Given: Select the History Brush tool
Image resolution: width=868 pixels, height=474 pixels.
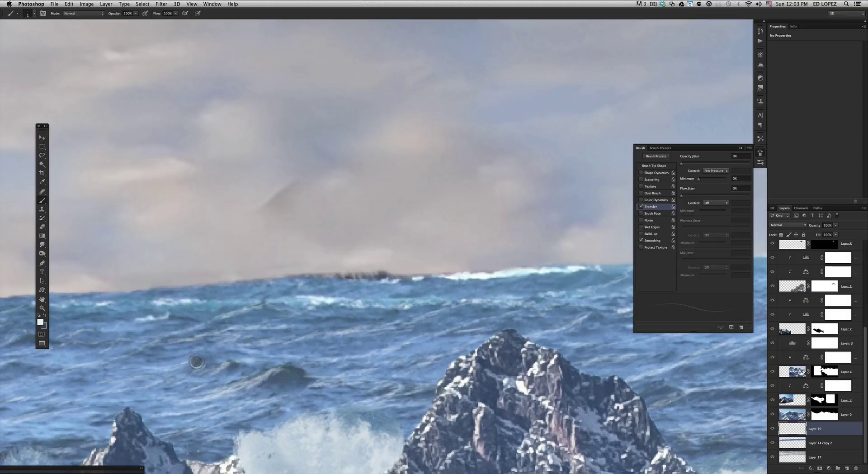Looking at the screenshot, I should coord(42,218).
